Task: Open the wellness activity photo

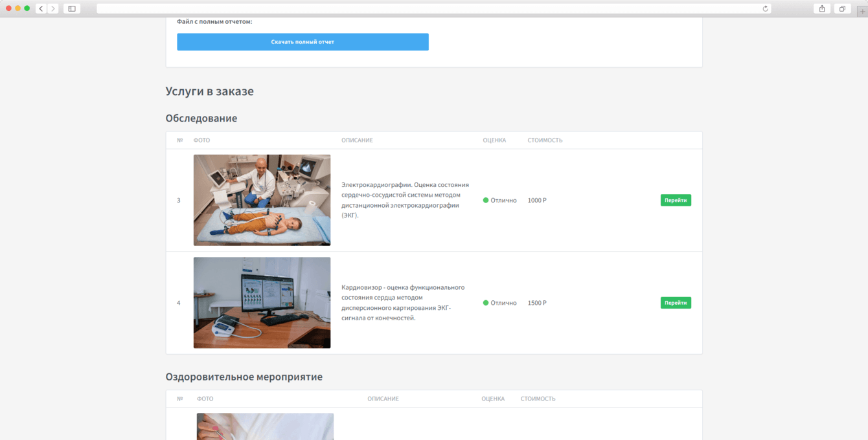Action: (265, 426)
